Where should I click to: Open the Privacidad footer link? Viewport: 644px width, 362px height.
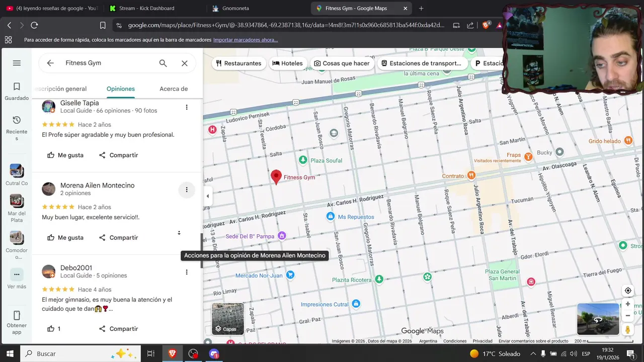click(482, 341)
